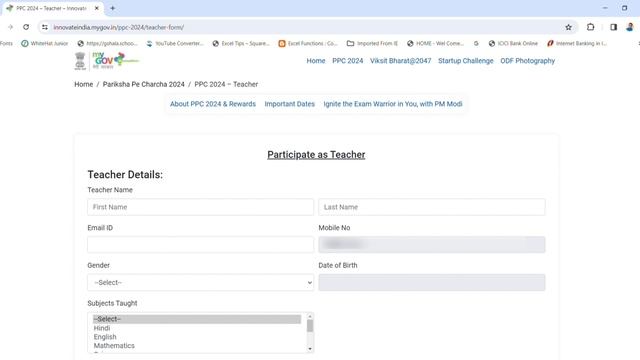
Task: Click the Participate as Teacher heading
Action: [x=316, y=155]
